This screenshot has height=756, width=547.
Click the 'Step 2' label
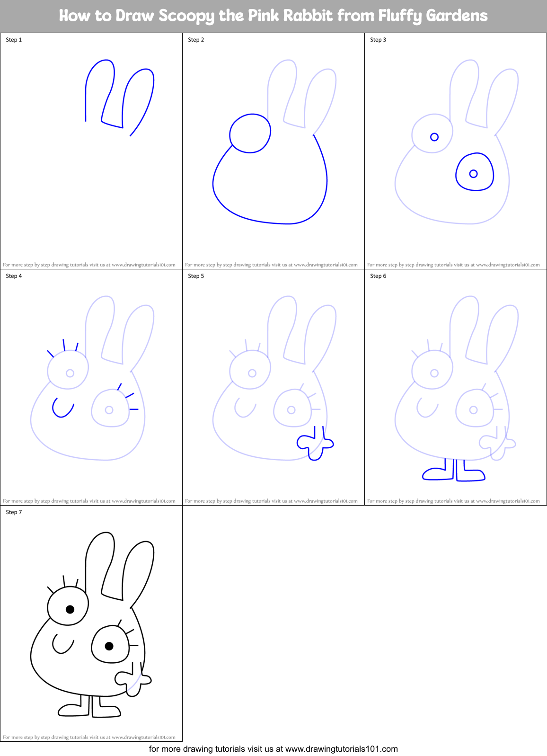tap(196, 40)
